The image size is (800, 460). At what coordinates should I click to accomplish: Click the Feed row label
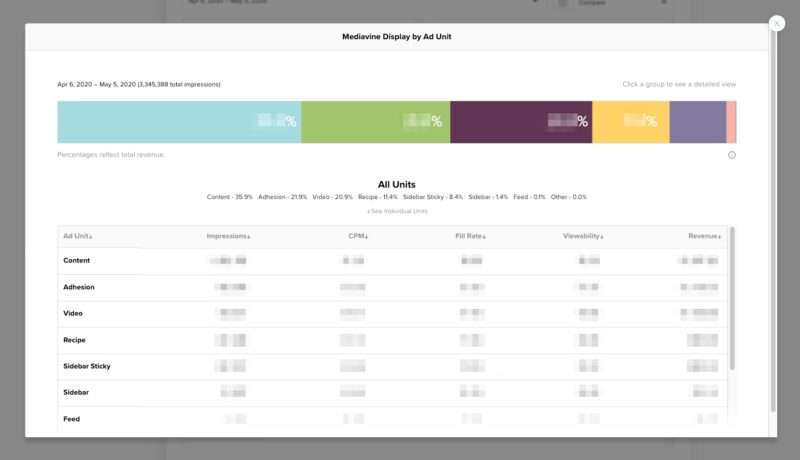click(71, 419)
